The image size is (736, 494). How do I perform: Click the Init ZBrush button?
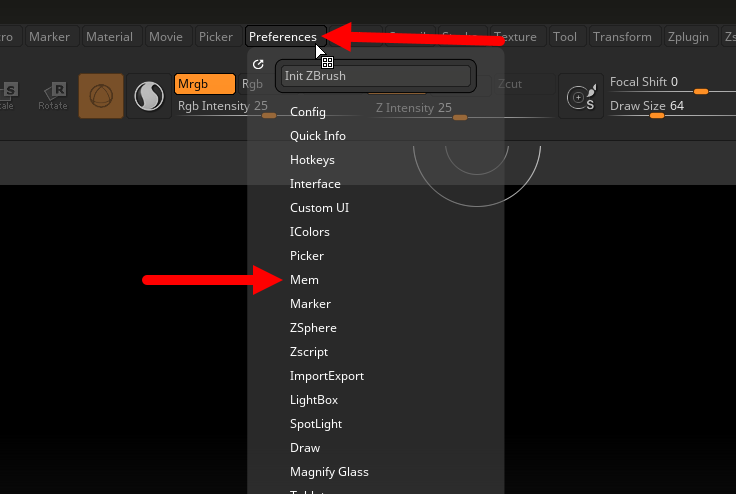pos(376,76)
